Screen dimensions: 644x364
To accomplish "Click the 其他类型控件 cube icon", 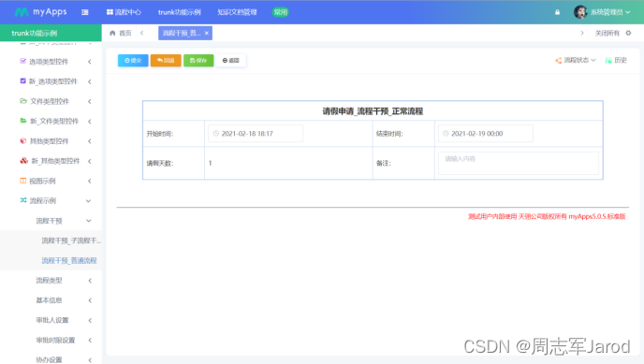I will click(x=23, y=140).
